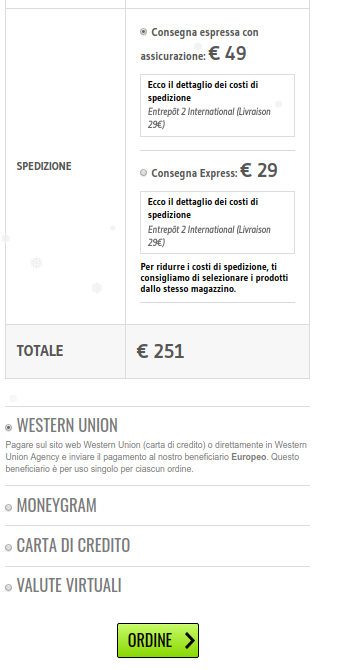The height and width of the screenshot is (670, 362).
Task: Choose Western Union payment radio button
Action: tap(9, 427)
